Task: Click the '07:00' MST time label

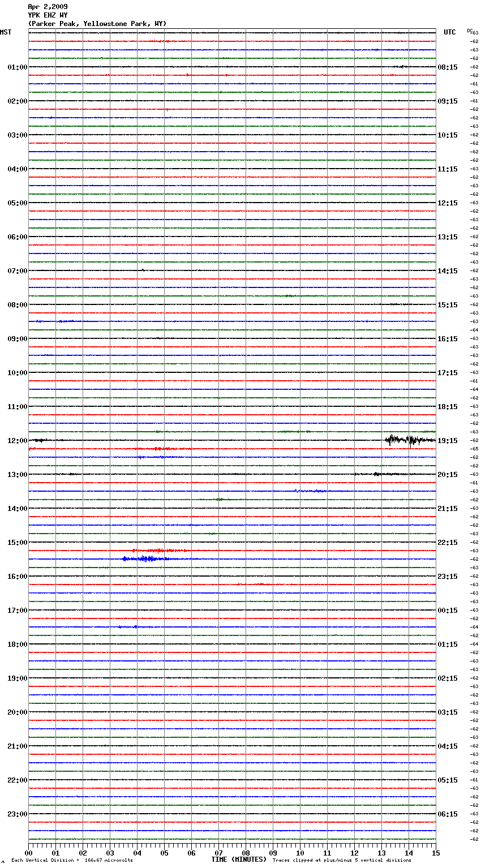Action: [18, 271]
